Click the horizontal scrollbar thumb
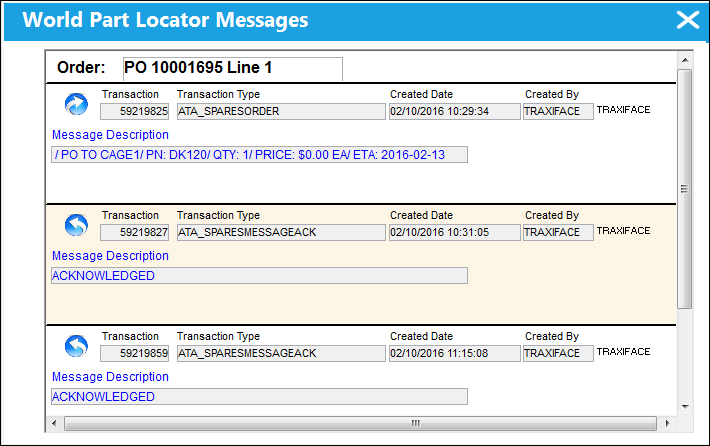710x446 pixels. (360, 424)
